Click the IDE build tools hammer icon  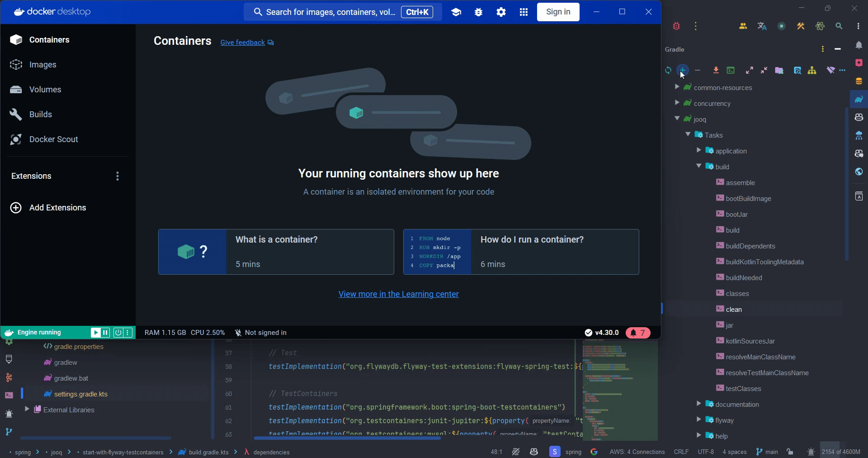click(801, 26)
